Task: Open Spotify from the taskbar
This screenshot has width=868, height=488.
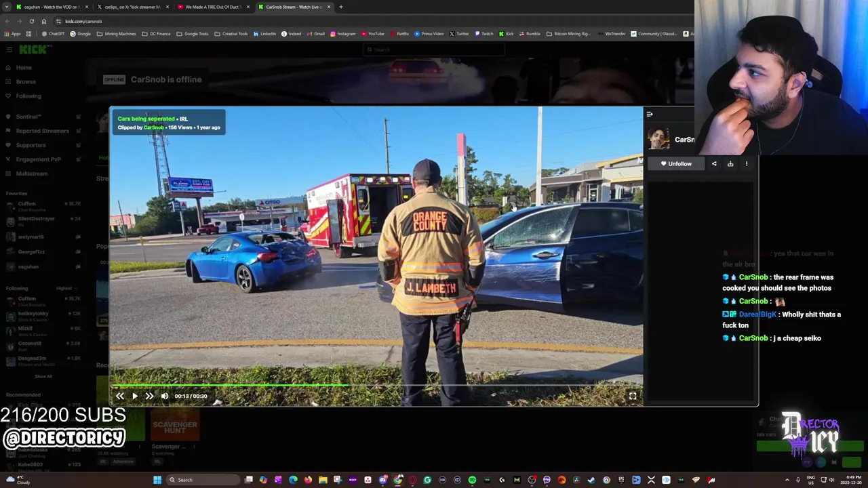Action: [472, 480]
